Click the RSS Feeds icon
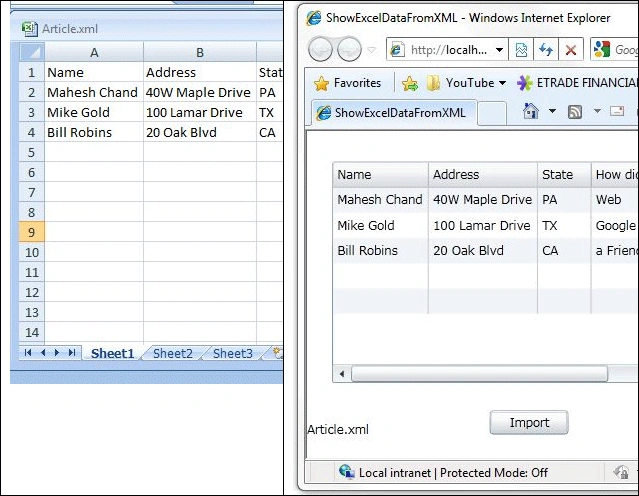The image size is (639, 496). 575,112
